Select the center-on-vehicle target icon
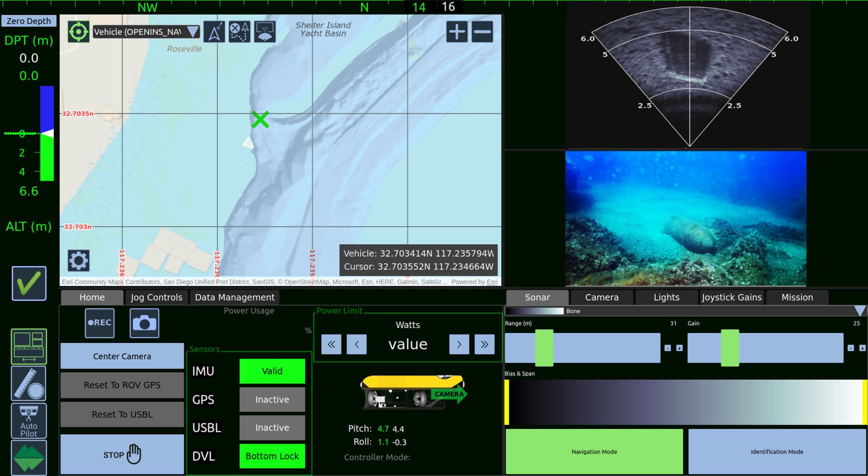The height and width of the screenshot is (476, 868). tap(78, 31)
